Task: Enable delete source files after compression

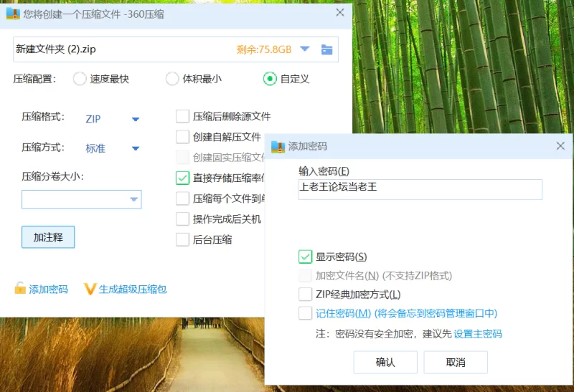Action: point(182,116)
